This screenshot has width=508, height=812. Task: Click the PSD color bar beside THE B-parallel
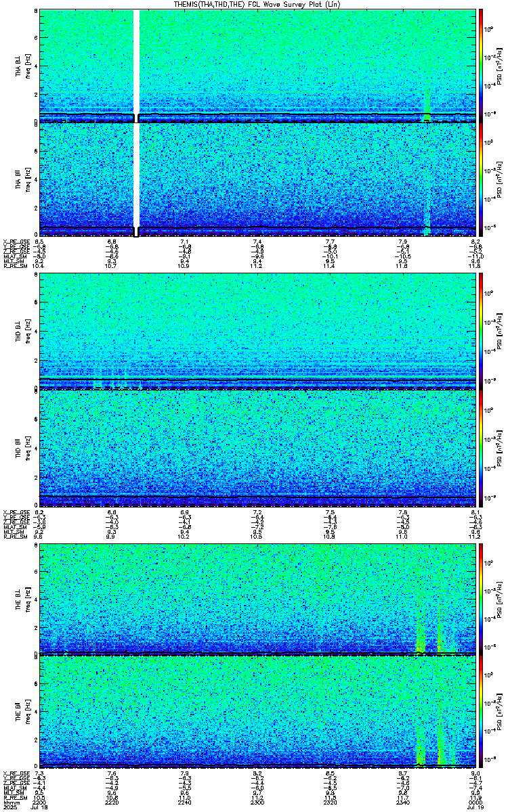pos(481,710)
